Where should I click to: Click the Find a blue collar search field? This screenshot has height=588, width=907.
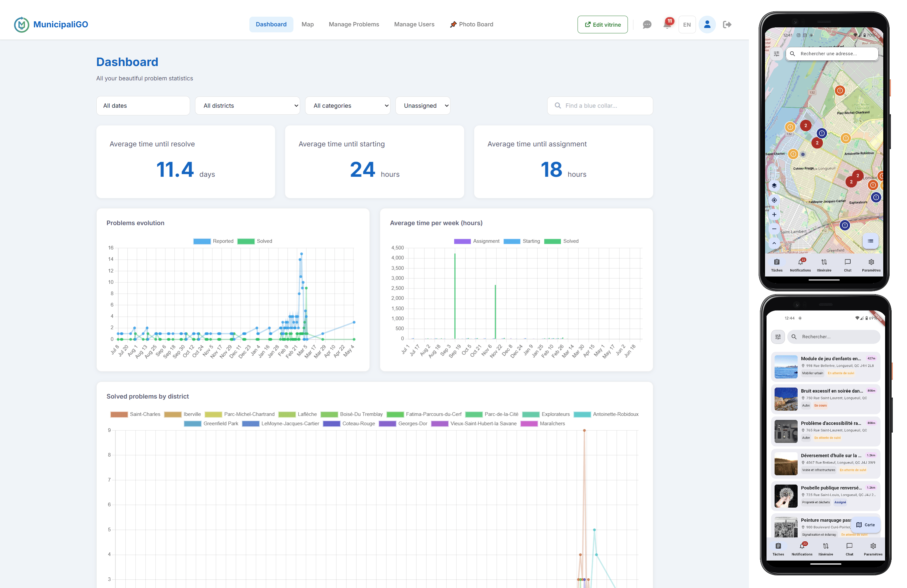600,105
